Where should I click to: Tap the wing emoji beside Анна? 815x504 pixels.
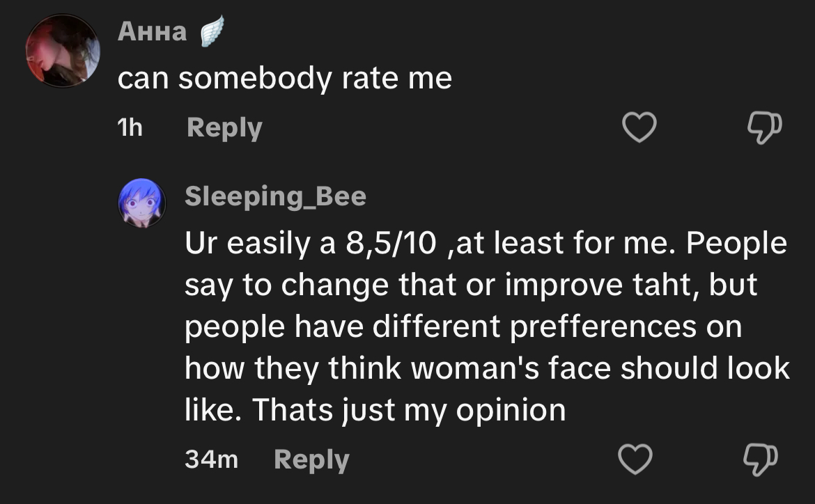(x=212, y=31)
